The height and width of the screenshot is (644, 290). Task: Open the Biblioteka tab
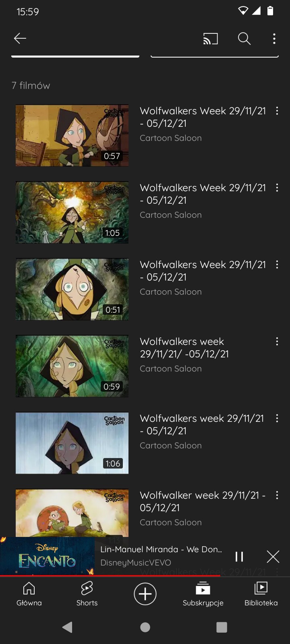(261, 594)
